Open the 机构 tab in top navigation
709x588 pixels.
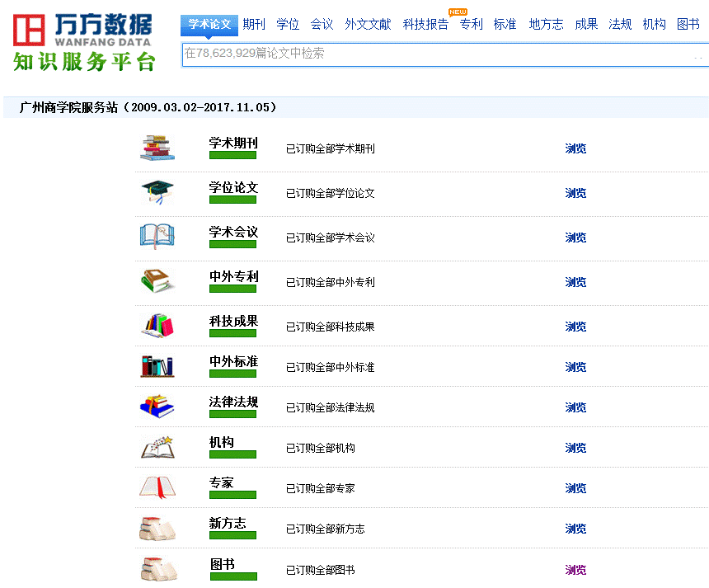(x=655, y=24)
